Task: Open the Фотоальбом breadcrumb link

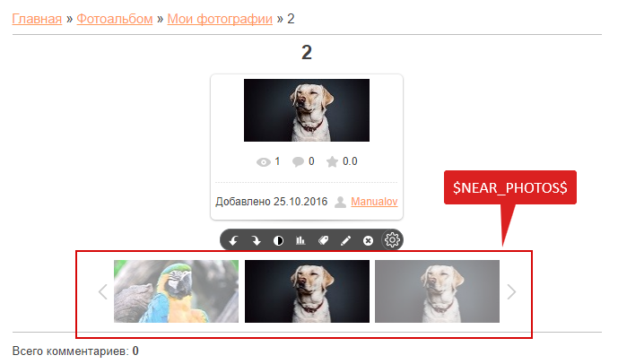Action: [115, 19]
